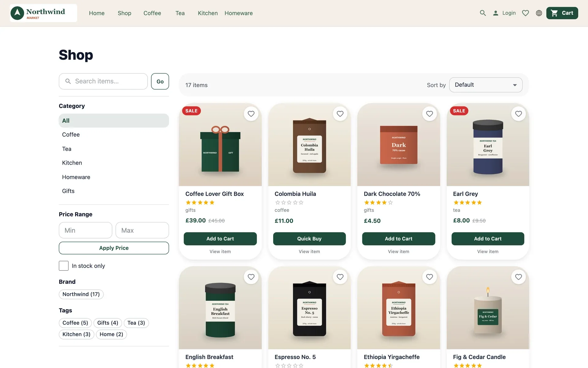This screenshot has height=368, width=588.
Task: Click the Login user icon
Action: [x=496, y=13]
